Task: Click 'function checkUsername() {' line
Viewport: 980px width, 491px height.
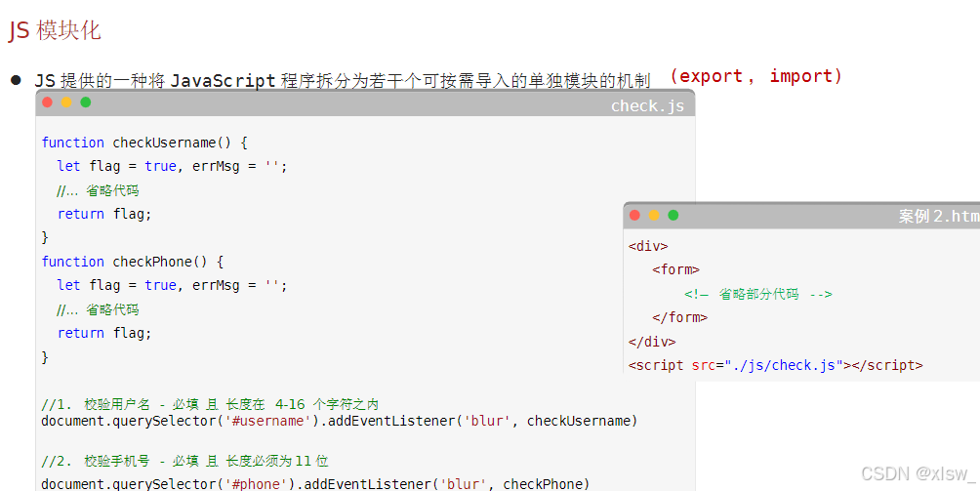Action: [144, 143]
